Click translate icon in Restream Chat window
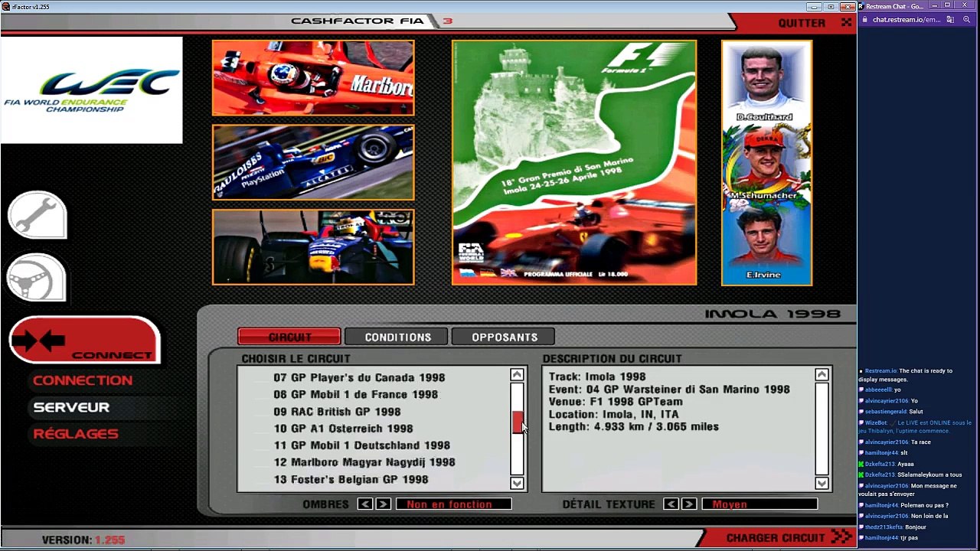 pyautogui.click(x=950, y=20)
